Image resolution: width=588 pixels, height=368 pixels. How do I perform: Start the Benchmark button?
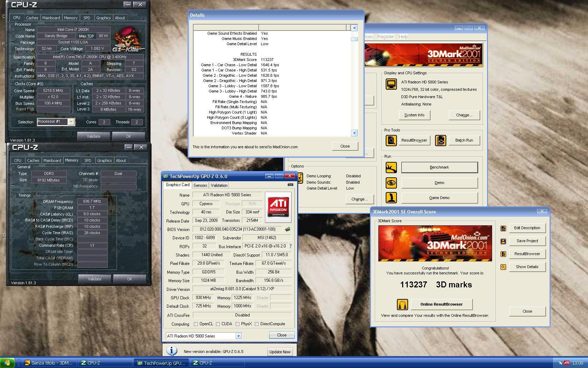[439, 167]
